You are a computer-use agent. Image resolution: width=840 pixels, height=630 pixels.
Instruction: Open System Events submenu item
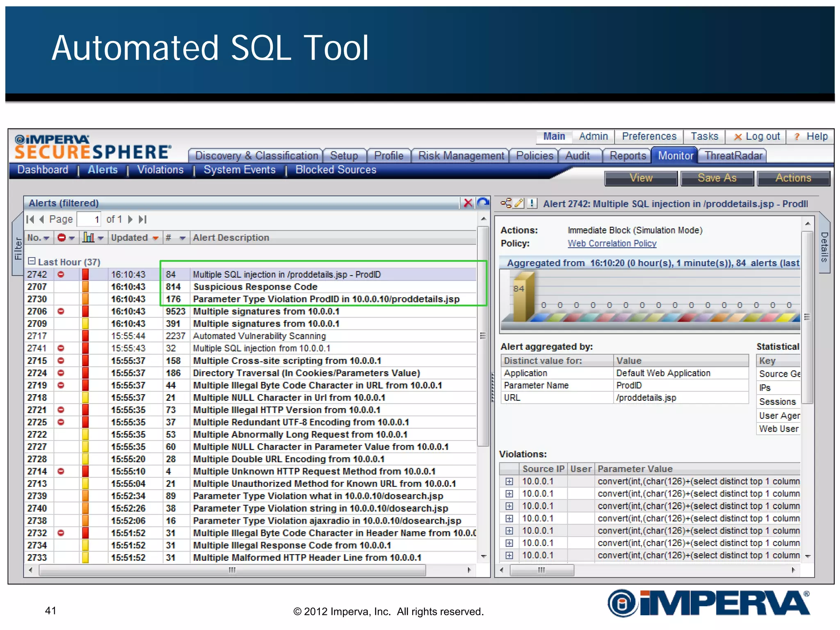pyautogui.click(x=240, y=170)
